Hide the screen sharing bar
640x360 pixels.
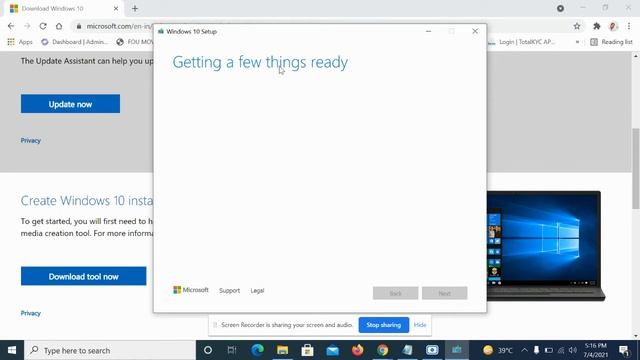[420, 325]
